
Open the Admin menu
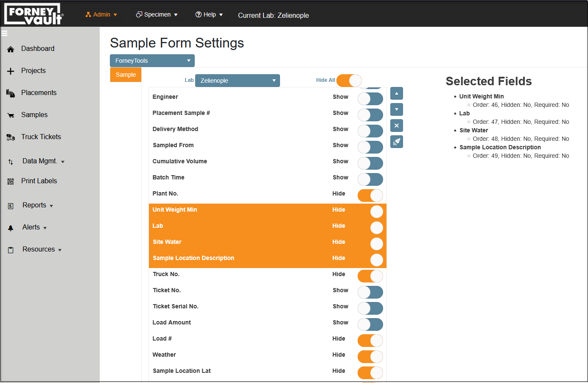(101, 14)
